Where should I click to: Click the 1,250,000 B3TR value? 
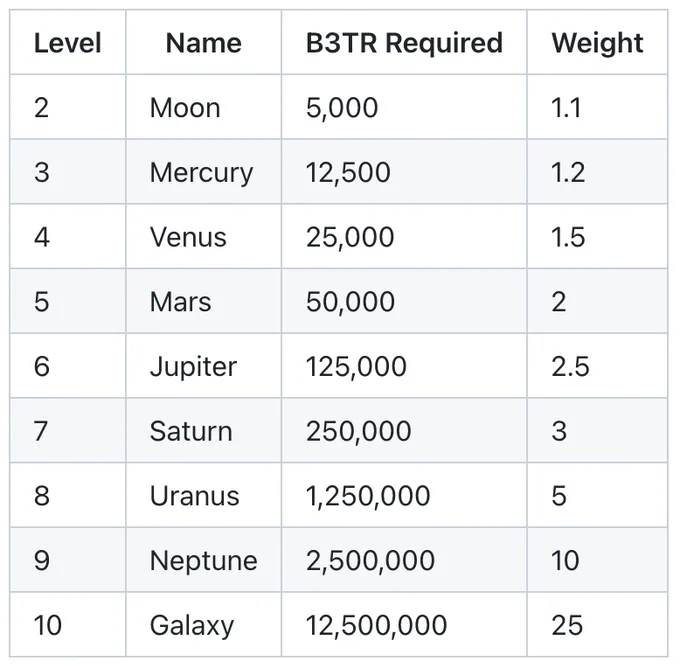pos(368,496)
